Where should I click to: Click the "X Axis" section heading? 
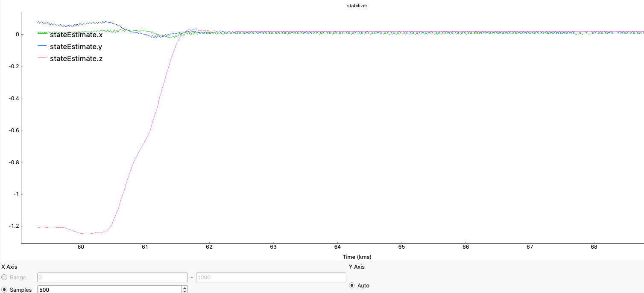9,267
